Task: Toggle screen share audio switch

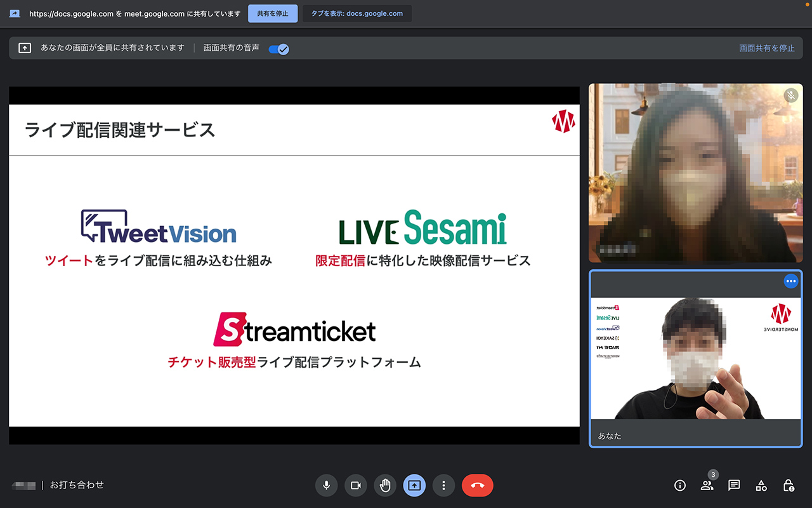Action: (x=279, y=48)
